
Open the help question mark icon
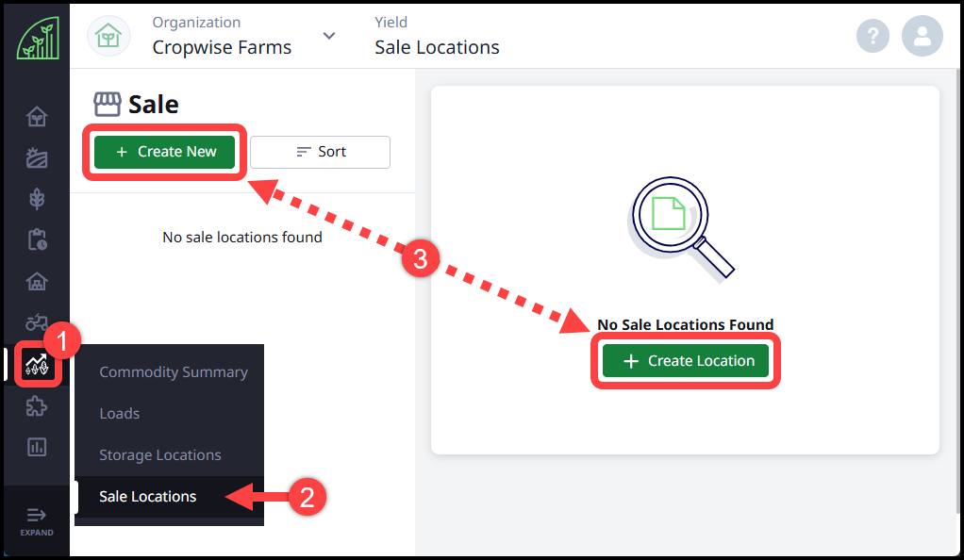coord(873,36)
